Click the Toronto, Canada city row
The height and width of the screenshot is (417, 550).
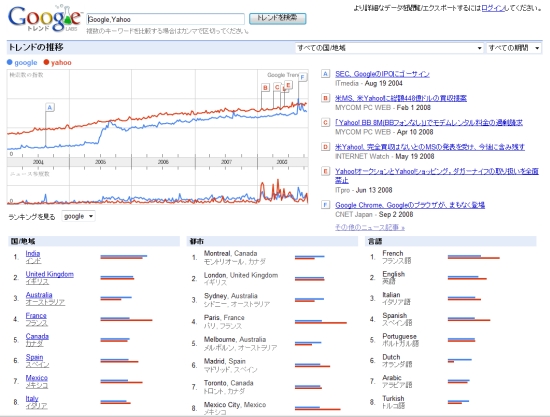pyautogui.click(x=272, y=387)
